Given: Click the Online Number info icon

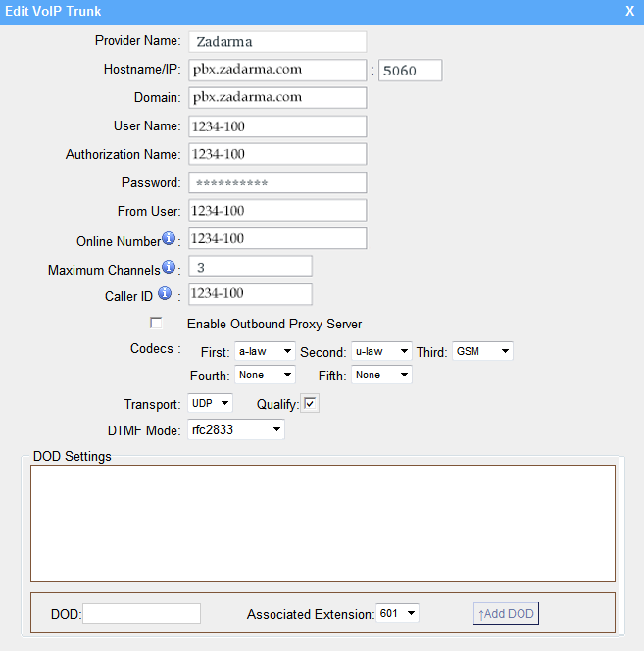Looking at the screenshot, I should coord(169,239).
